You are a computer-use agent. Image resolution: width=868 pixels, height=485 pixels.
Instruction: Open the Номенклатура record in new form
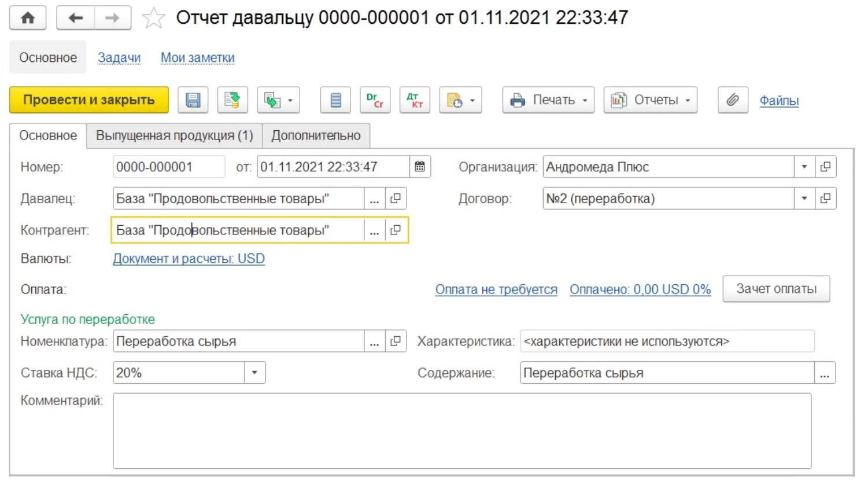(x=396, y=341)
